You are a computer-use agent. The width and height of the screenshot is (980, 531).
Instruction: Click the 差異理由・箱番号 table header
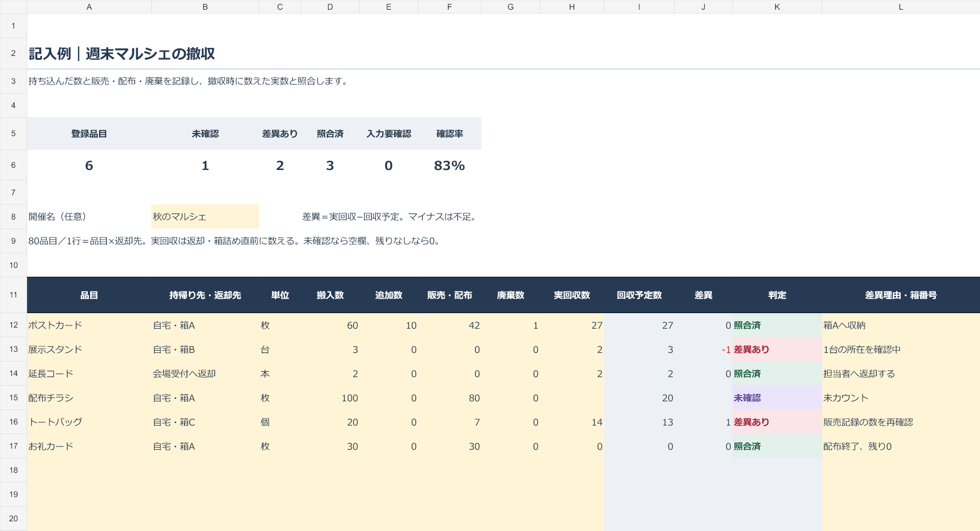[901, 295]
